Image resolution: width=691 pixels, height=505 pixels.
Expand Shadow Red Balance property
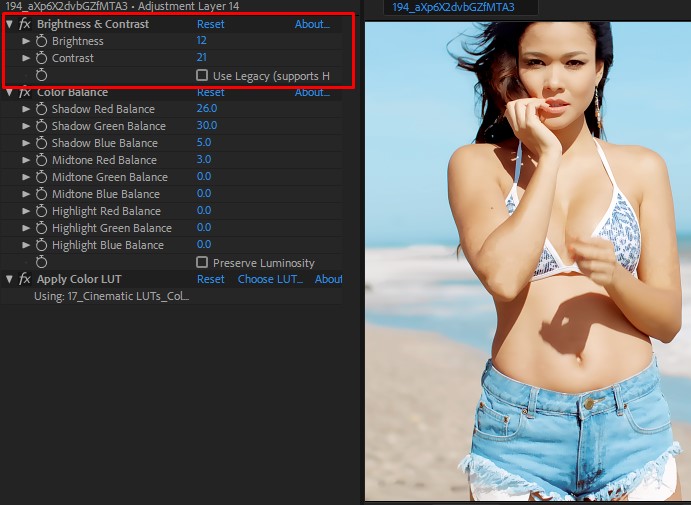click(x=26, y=109)
